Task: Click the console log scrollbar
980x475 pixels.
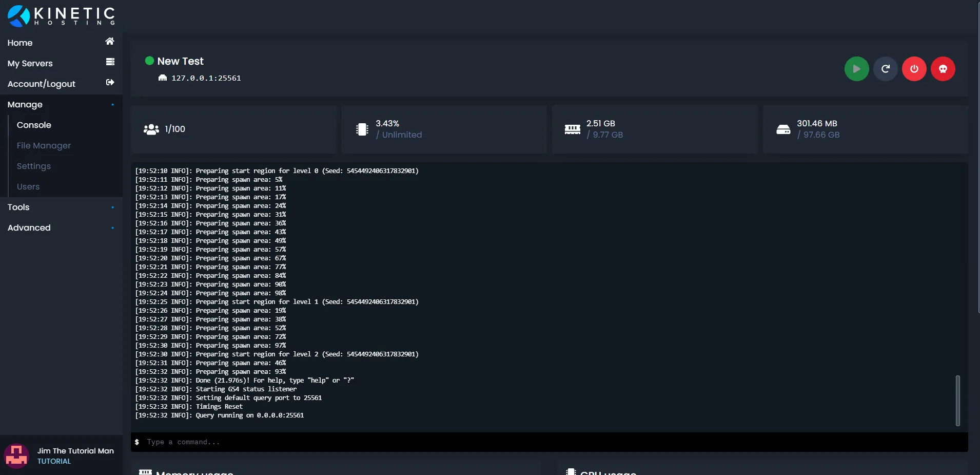Action: click(957, 401)
